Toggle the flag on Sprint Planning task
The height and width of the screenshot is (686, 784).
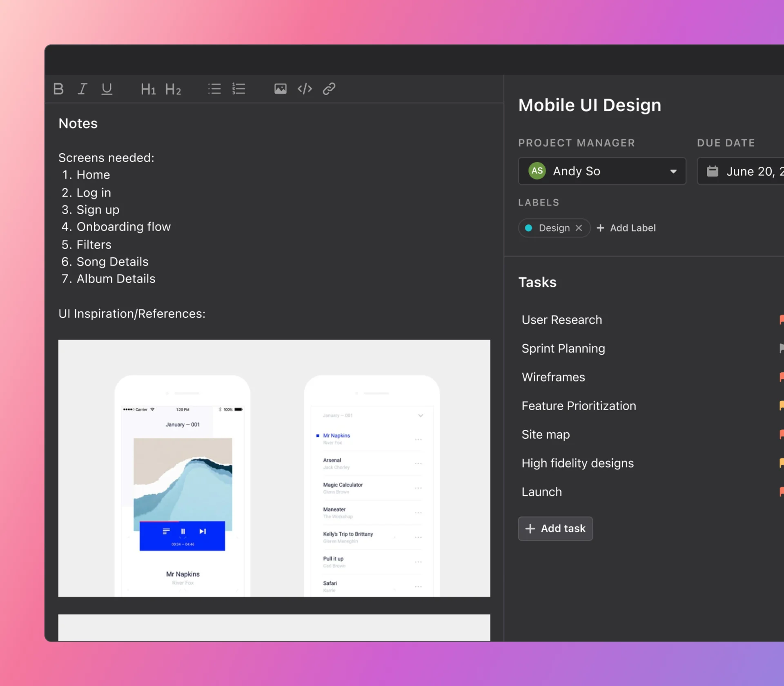point(781,348)
